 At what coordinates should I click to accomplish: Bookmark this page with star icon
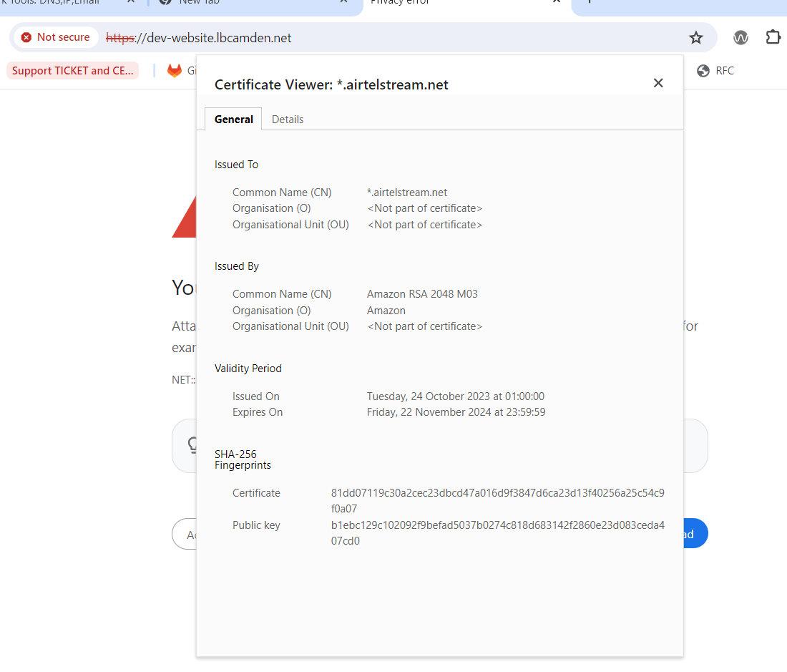[x=695, y=38]
